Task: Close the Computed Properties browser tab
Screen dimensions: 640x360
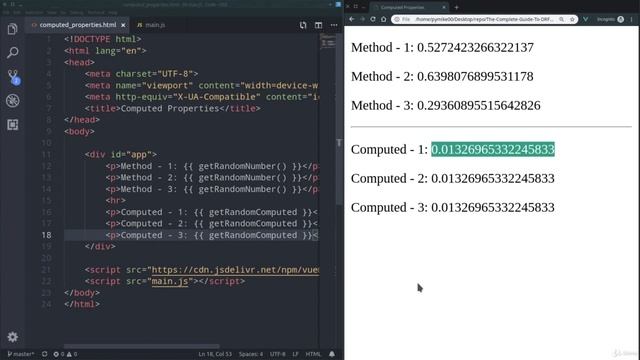Action: click(x=444, y=7)
